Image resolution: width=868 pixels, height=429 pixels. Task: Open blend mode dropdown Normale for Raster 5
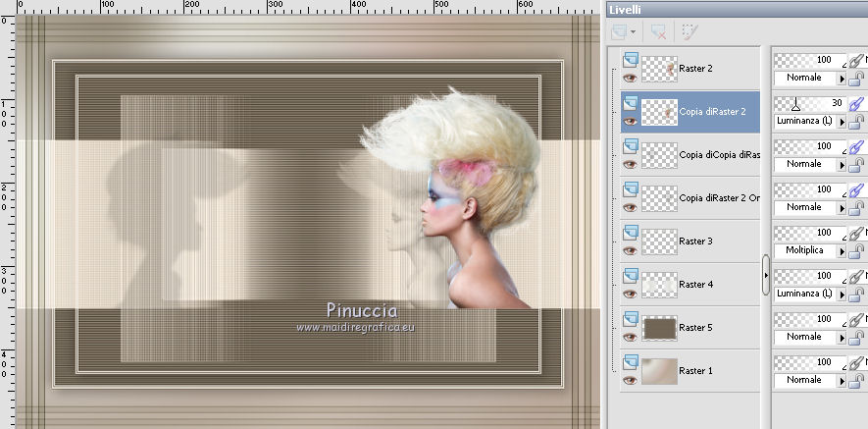[810, 338]
